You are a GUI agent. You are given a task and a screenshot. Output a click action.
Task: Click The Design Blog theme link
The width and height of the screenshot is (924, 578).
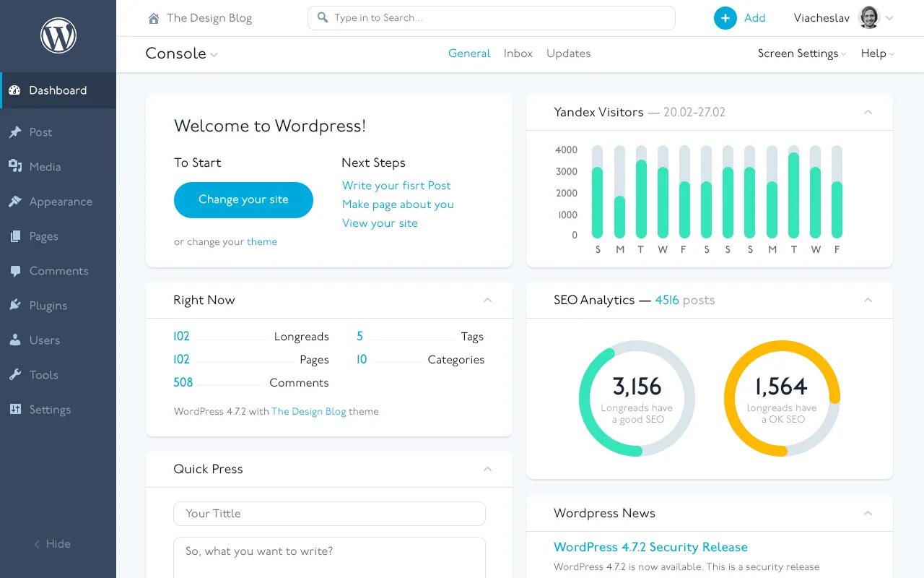tap(309, 411)
